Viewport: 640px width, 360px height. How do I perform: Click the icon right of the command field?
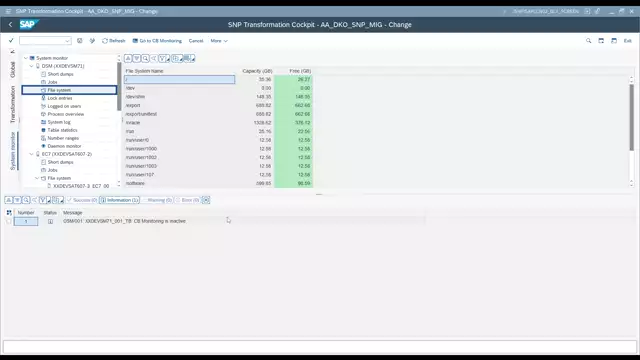click(80, 40)
